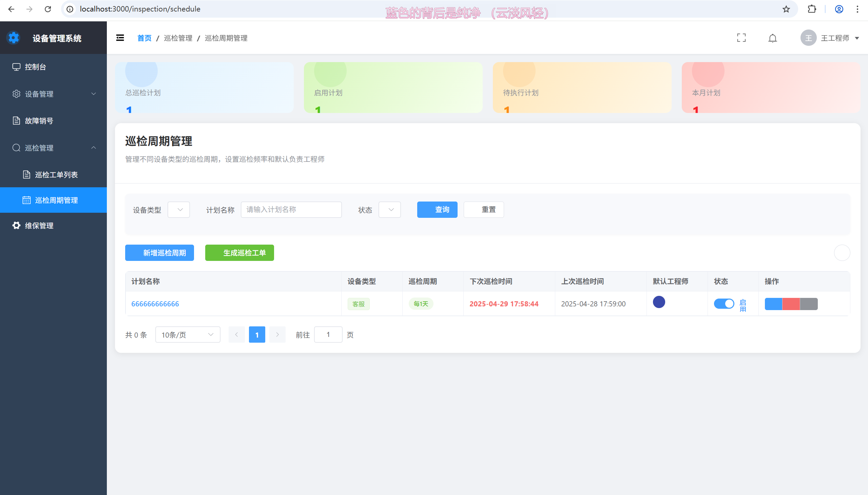Open browser extensions puzzle icon
Image resolution: width=868 pixels, height=495 pixels.
click(812, 9)
